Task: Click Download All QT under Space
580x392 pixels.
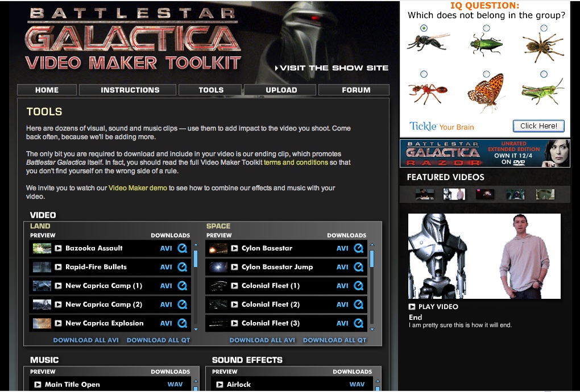Action: click(335, 340)
